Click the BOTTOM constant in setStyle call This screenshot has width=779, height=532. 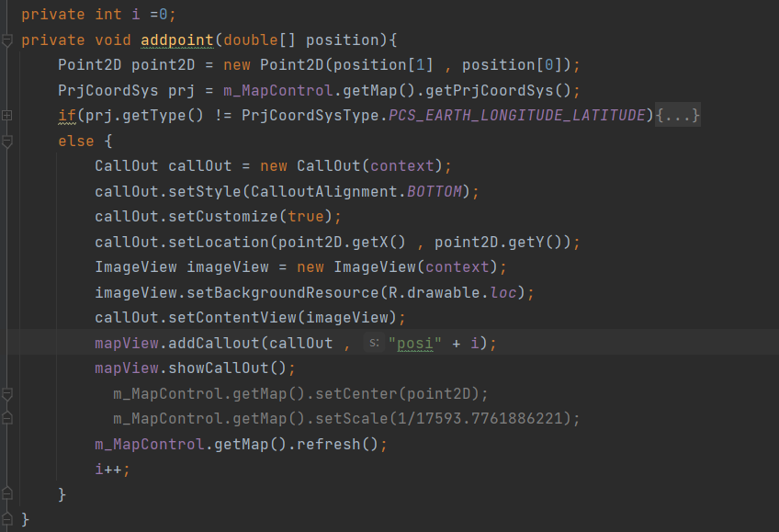(435, 191)
